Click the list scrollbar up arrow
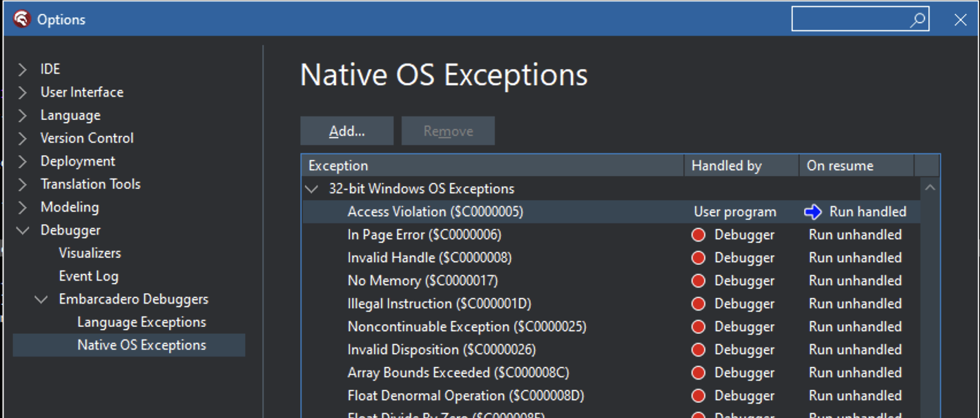Screen dimensions: 980x418 [930, 188]
